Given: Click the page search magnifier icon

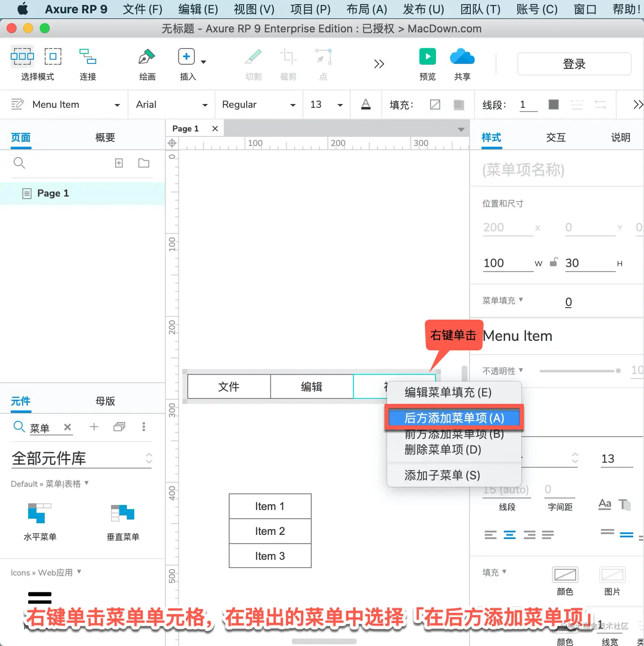Looking at the screenshot, I should point(19,163).
